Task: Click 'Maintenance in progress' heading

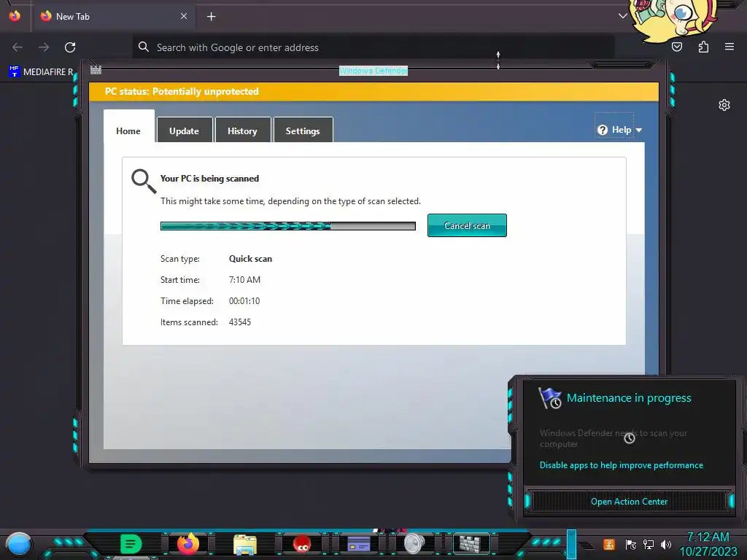Action: [629, 398]
